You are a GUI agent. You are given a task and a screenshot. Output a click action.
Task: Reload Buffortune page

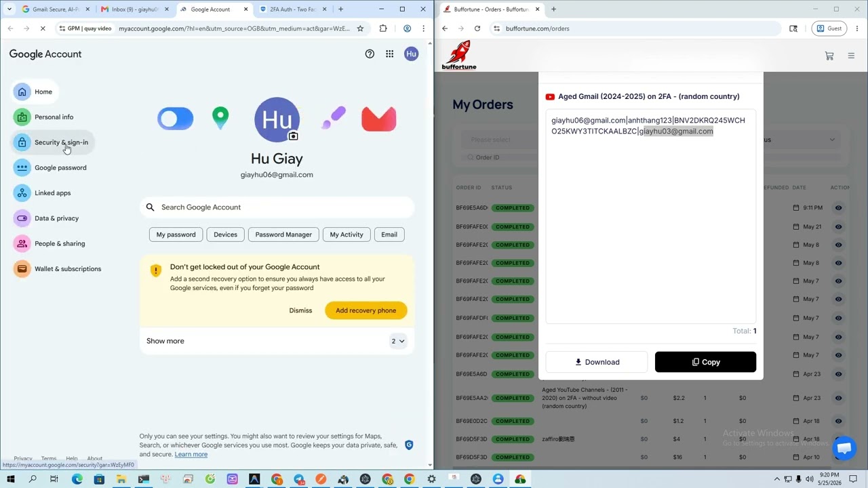pos(477,28)
